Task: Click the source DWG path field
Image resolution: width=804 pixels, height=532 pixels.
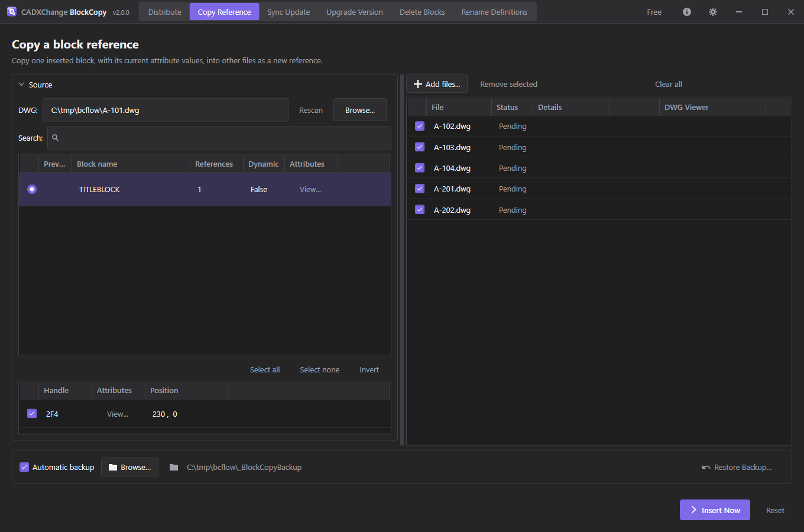Action: pos(165,110)
